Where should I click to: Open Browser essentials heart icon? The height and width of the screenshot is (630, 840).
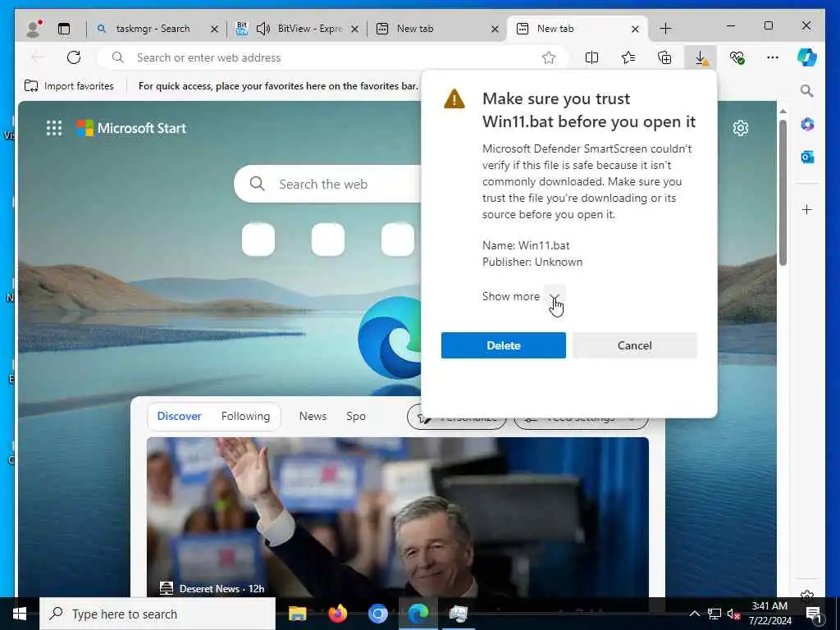737,57
